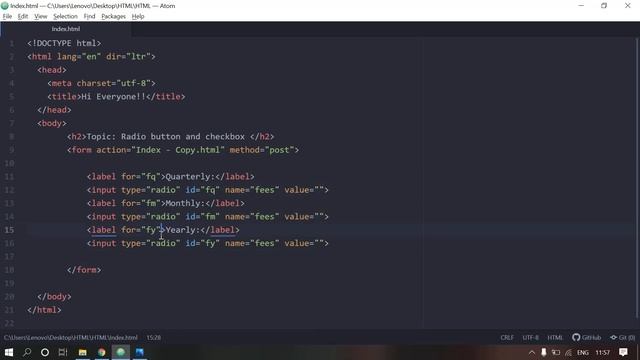
Task: Click the 15:28 cursor position indicator
Action: pos(154,338)
